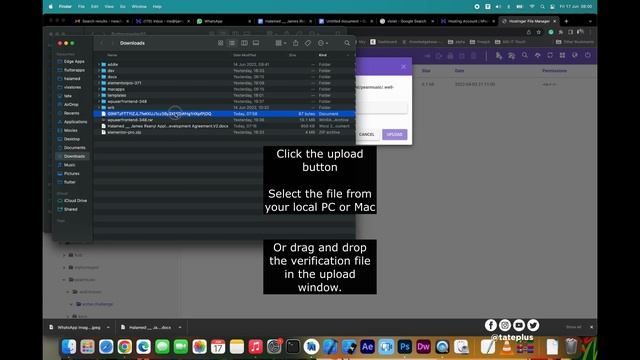Switch Finder to gallery view
This screenshot has width=640, height=360.
click(256, 43)
